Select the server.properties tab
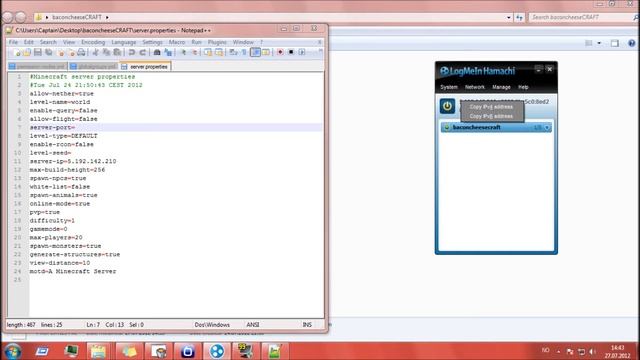Viewport: 640px width, 360px height. click(145, 67)
